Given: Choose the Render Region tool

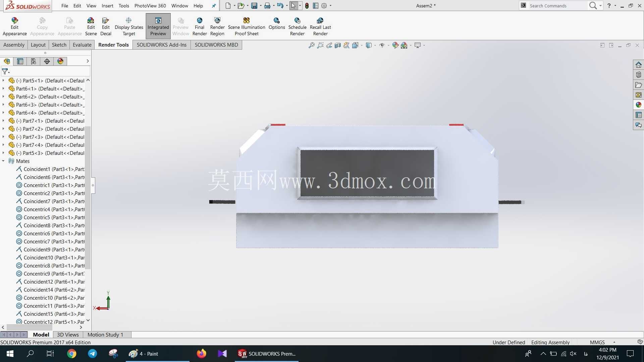Looking at the screenshot, I should coord(217,26).
